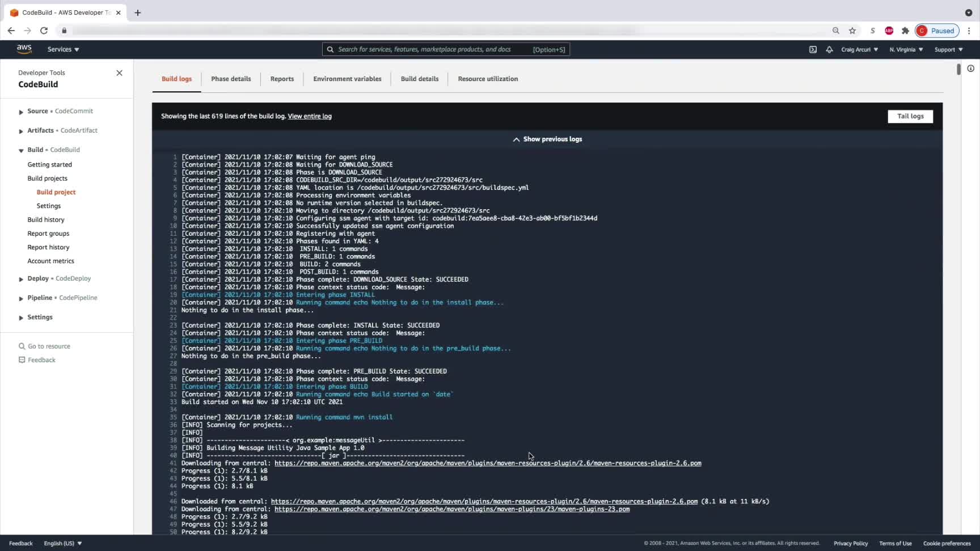Expand the sidebar Settings section
This screenshot has width=980, height=551.
click(x=21, y=317)
